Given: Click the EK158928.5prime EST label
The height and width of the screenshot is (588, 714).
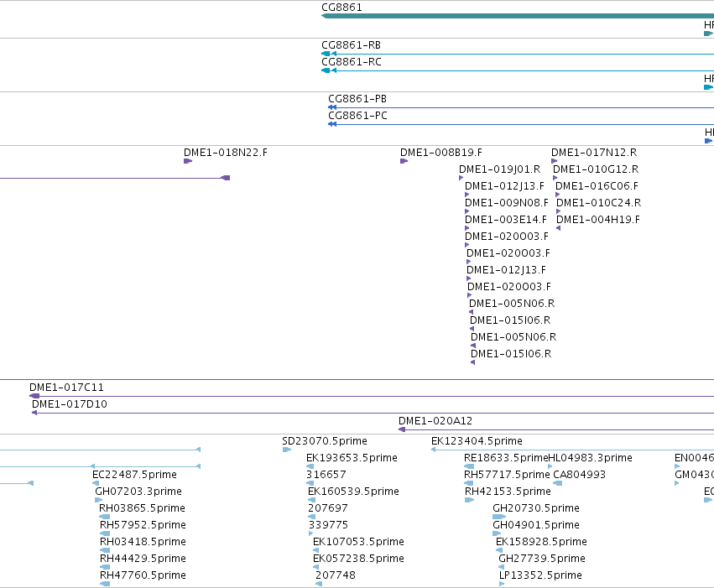Looking at the screenshot, I should click(x=541, y=542).
